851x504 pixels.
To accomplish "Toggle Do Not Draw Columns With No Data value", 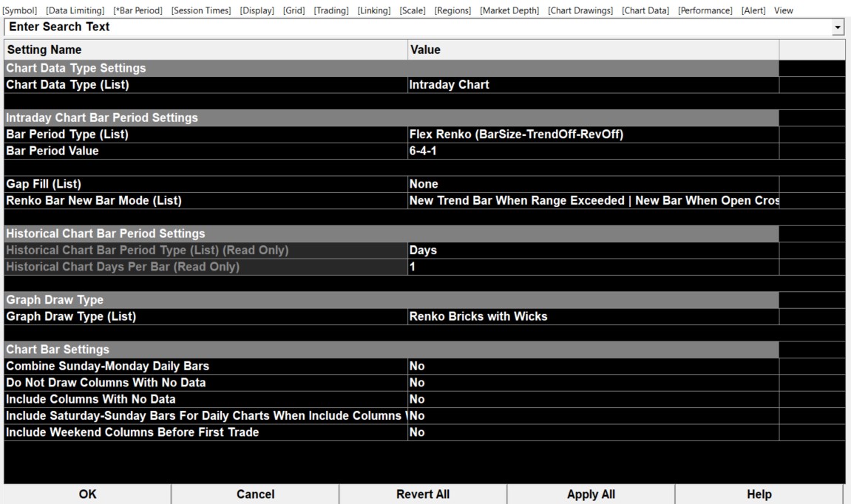I will coord(593,383).
